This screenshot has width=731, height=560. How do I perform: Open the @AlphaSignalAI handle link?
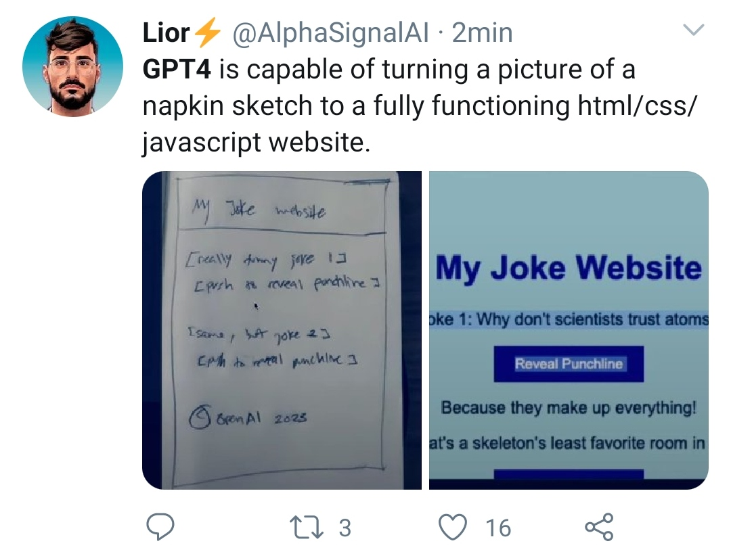[331, 33]
